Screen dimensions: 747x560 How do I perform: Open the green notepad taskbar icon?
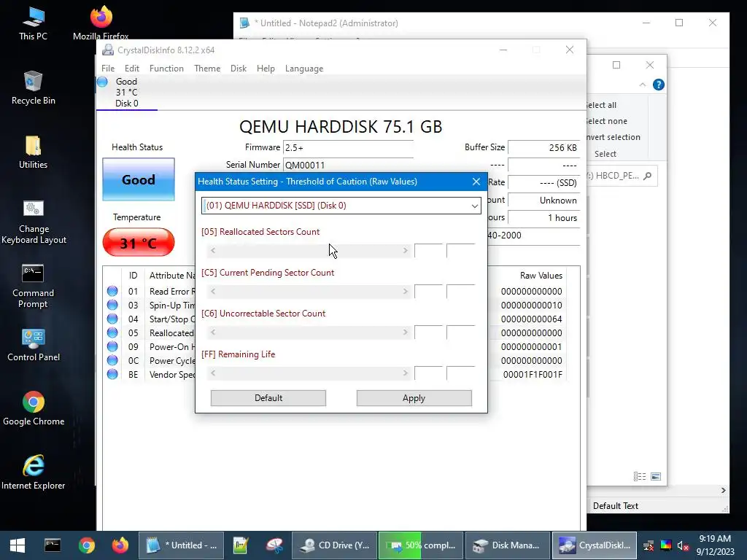point(241,545)
